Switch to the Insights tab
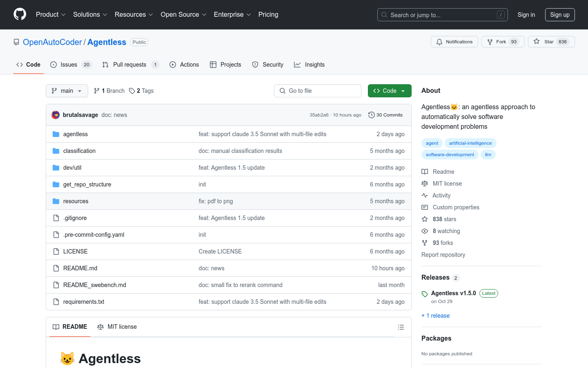The height and width of the screenshot is (368, 588). [x=309, y=65]
